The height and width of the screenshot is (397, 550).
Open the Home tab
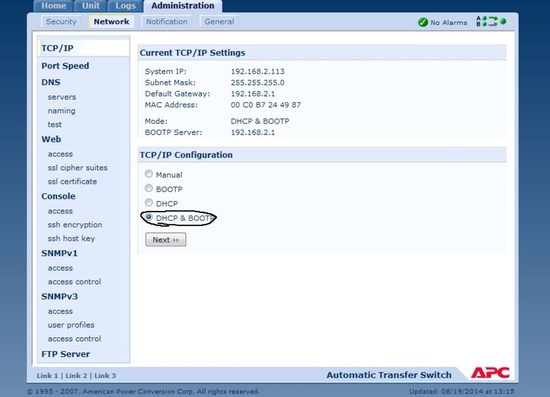point(53,6)
